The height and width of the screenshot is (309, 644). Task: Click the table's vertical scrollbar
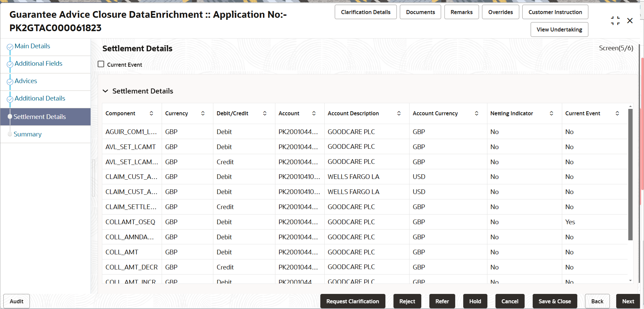click(631, 174)
